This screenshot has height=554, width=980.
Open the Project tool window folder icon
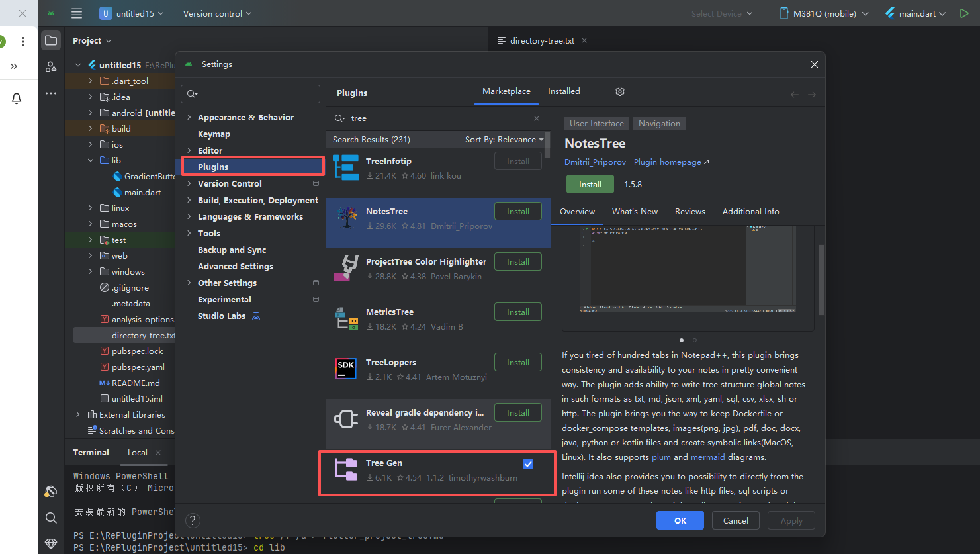click(51, 40)
